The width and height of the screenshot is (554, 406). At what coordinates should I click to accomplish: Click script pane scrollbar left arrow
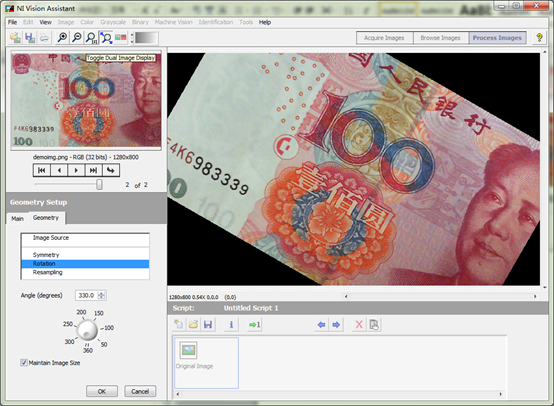pyautogui.click(x=178, y=394)
